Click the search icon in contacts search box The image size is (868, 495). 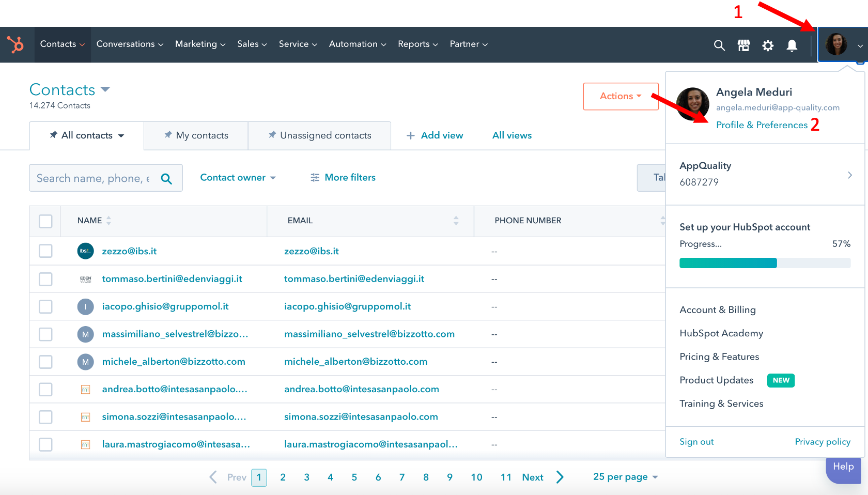166,179
